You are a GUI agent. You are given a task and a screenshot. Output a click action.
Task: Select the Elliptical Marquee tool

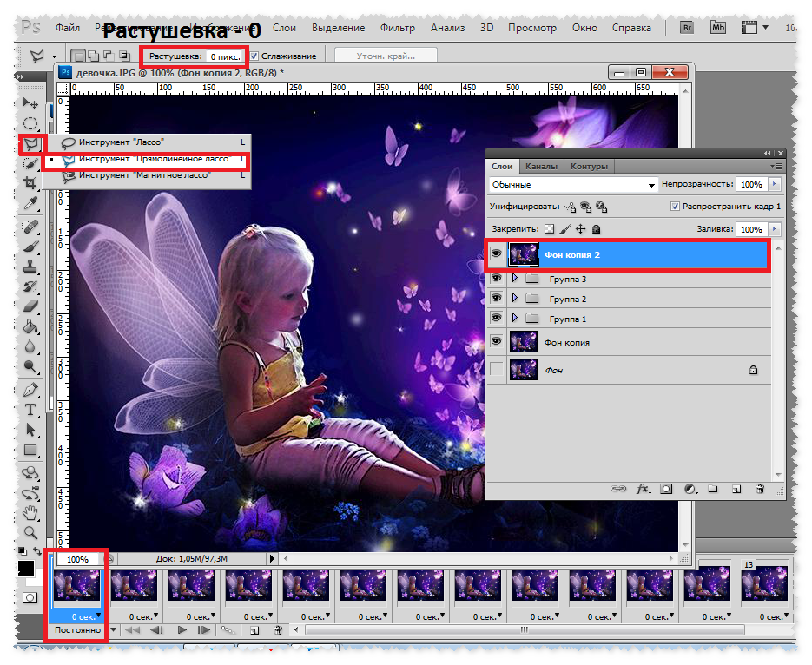[30, 123]
